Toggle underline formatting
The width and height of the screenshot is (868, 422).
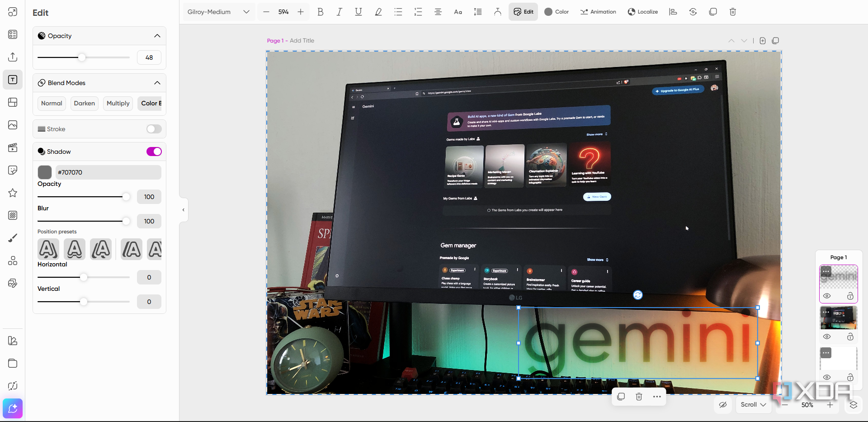359,12
